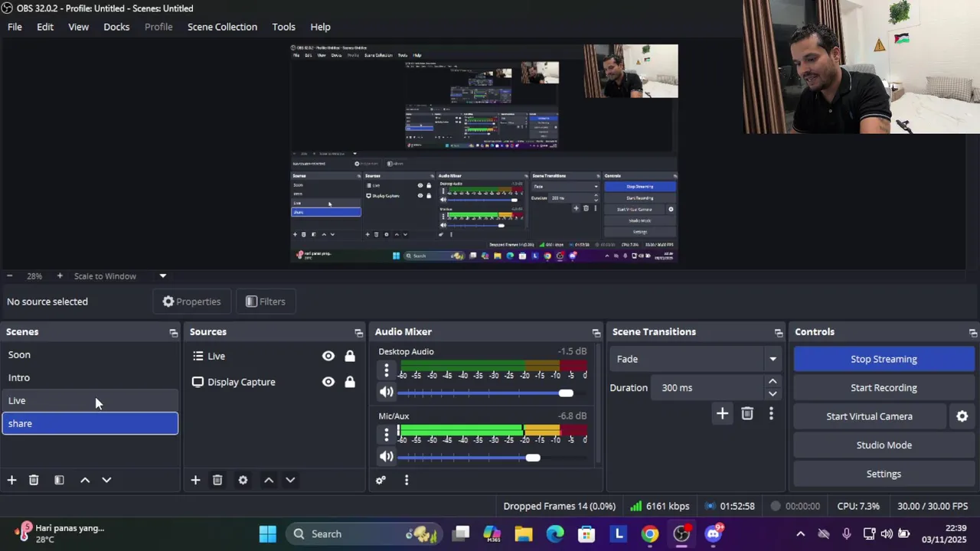Add a new source with plus icon
Screen dimensions: 980x551
coord(195,480)
